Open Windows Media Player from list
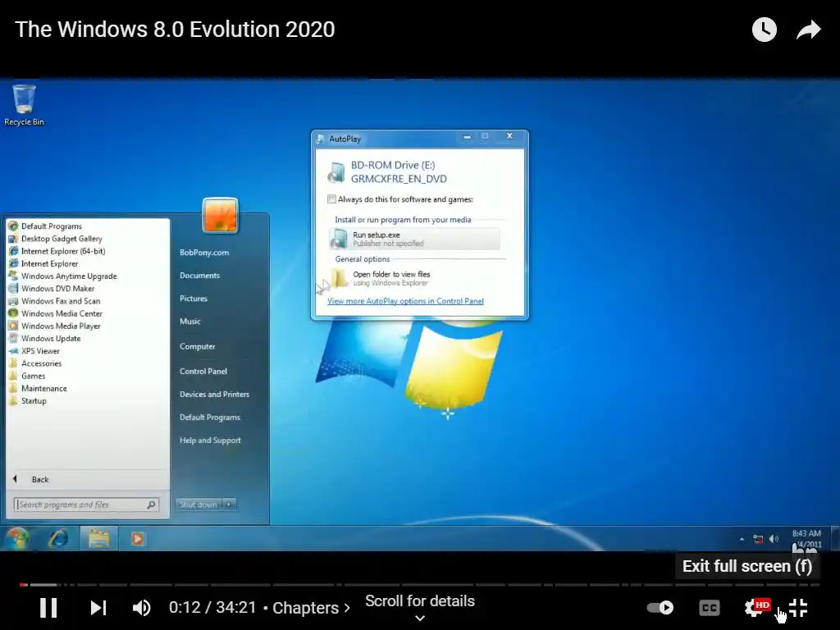Viewport: 840px width, 630px height. click(x=61, y=326)
